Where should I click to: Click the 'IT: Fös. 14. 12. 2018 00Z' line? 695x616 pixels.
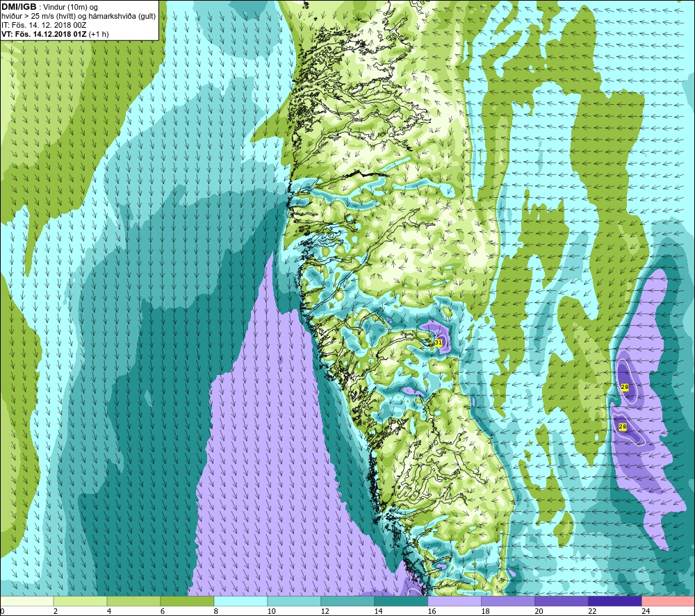point(43,25)
